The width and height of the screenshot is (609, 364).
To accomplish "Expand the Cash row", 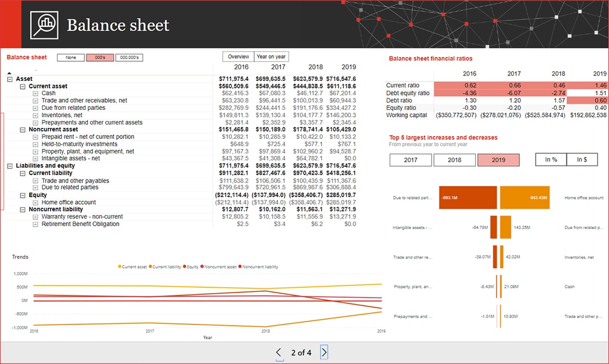I will pyautogui.click(x=35, y=93).
